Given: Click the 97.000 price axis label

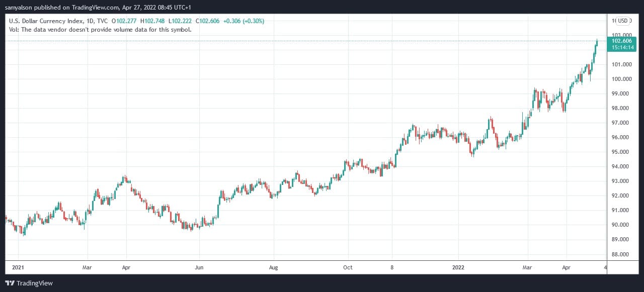Looking at the screenshot, I should click(x=621, y=123).
